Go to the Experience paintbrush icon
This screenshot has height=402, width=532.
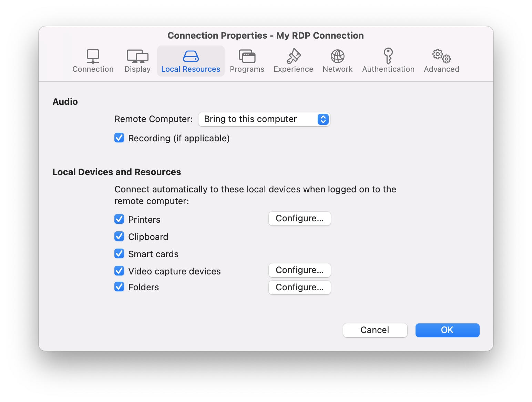[x=293, y=56]
